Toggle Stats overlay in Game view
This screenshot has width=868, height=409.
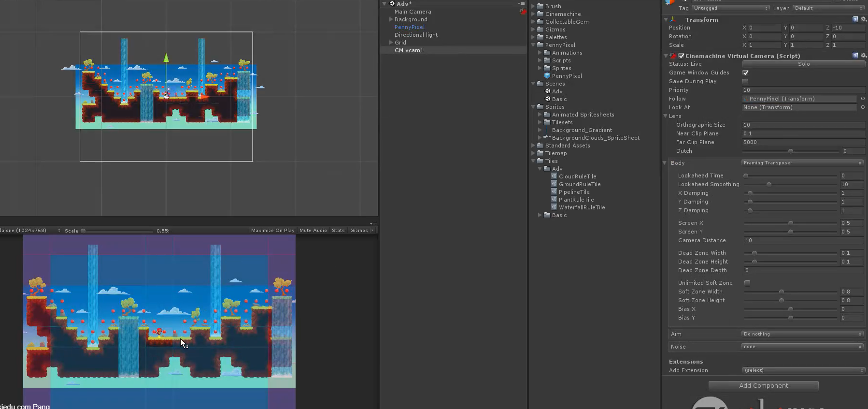[338, 231]
